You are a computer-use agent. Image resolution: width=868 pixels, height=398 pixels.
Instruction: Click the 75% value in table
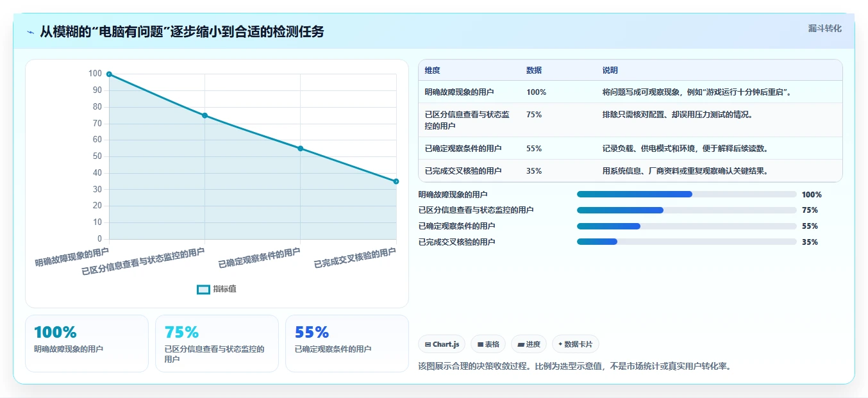click(x=534, y=115)
